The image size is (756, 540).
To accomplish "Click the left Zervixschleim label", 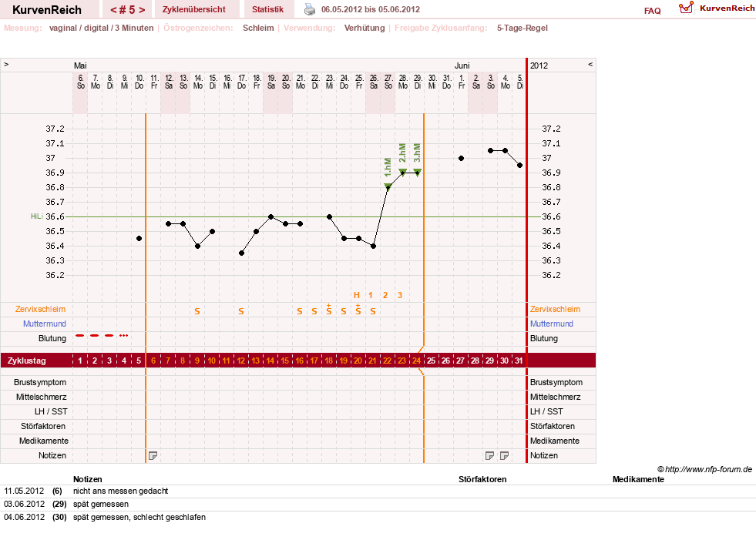I will click(41, 309).
